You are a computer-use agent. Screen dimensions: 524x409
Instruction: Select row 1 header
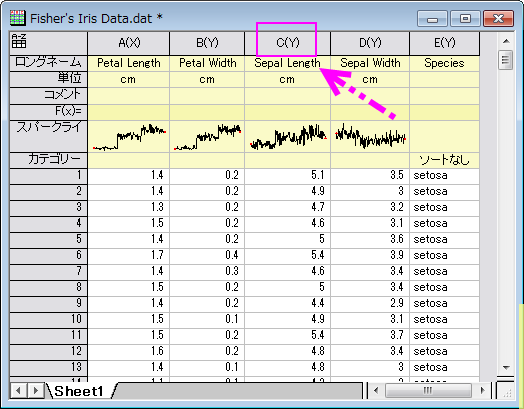pos(48,176)
